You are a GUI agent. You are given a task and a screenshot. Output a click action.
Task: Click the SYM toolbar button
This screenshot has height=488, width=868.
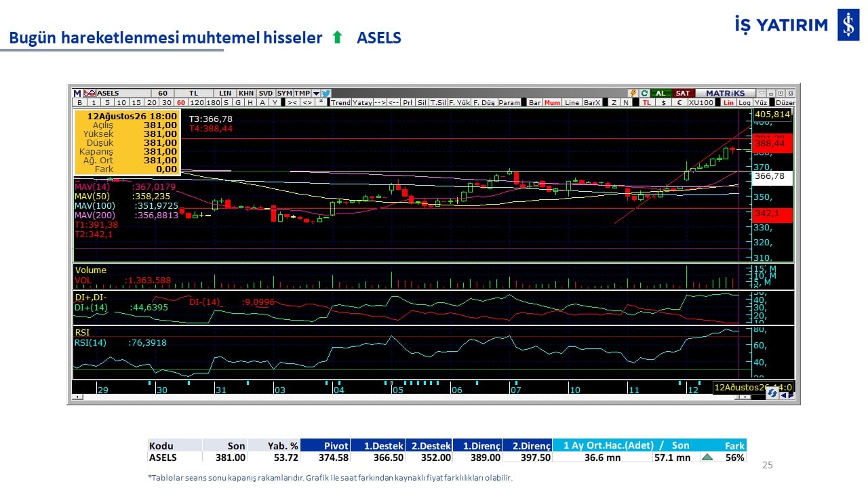point(284,93)
